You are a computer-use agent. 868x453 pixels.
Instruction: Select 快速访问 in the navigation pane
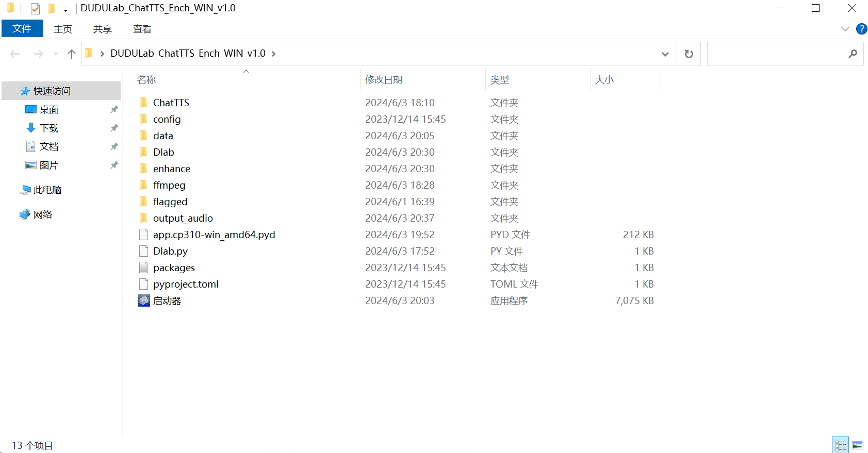(x=61, y=91)
